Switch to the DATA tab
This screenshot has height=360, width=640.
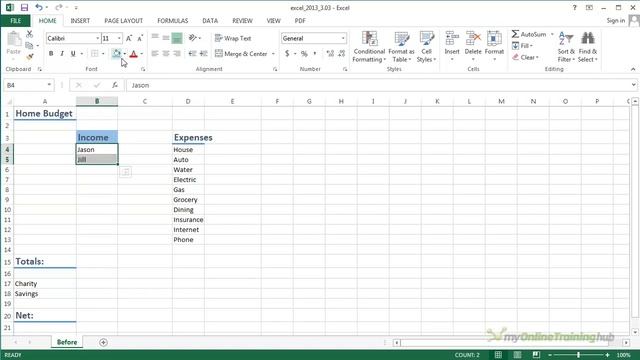[210, 20]
